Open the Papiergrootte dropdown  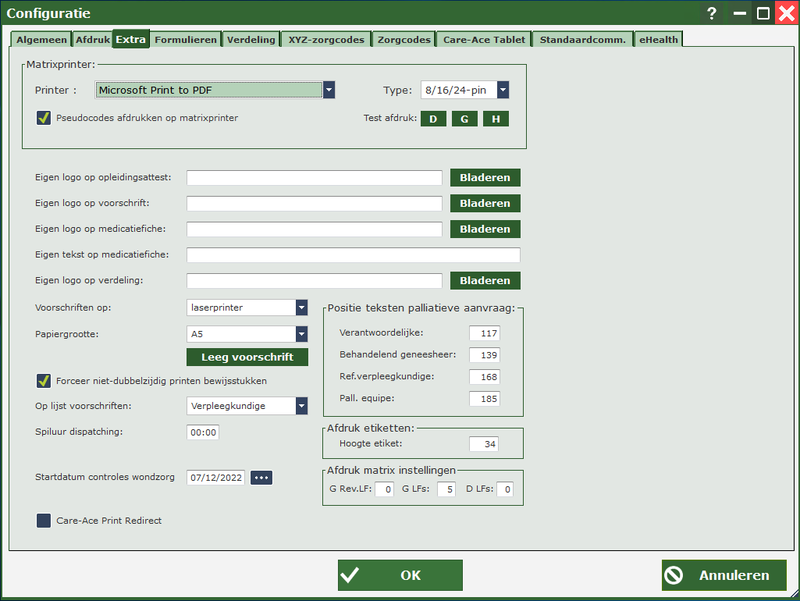301,334
